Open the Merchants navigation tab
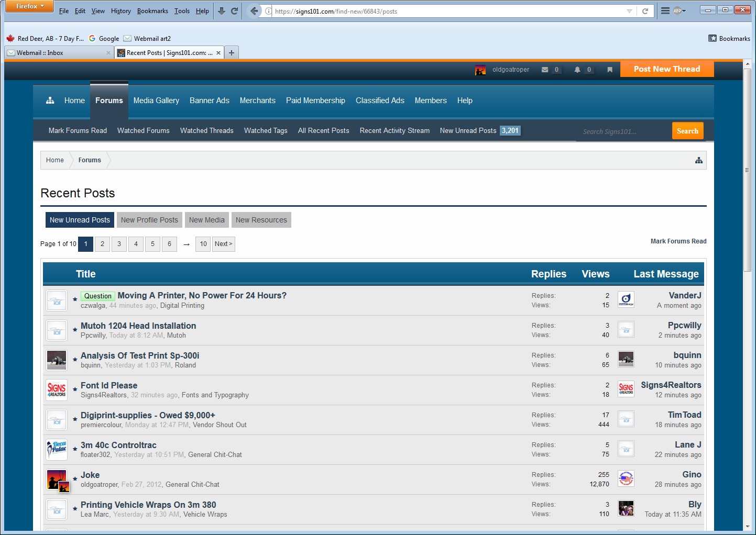This screenshot has height=535, width=756. click(258, 101)
